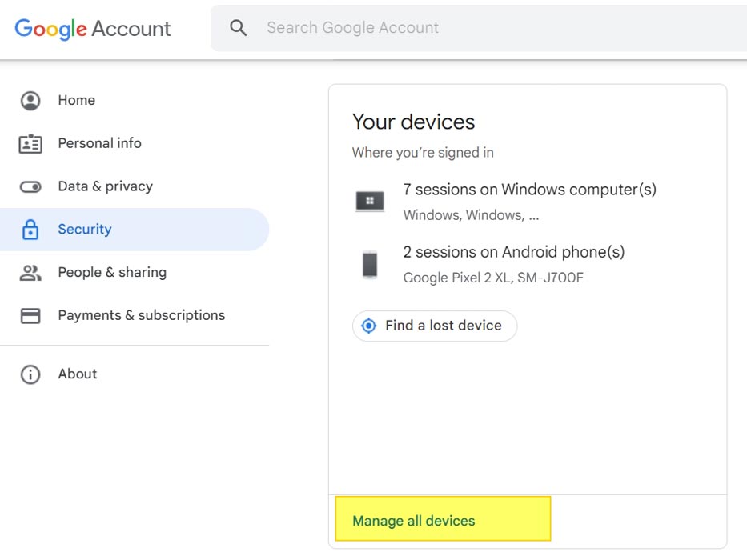Click the Payments card icon
Screen dimensions: 747x560
coord(30,316)
